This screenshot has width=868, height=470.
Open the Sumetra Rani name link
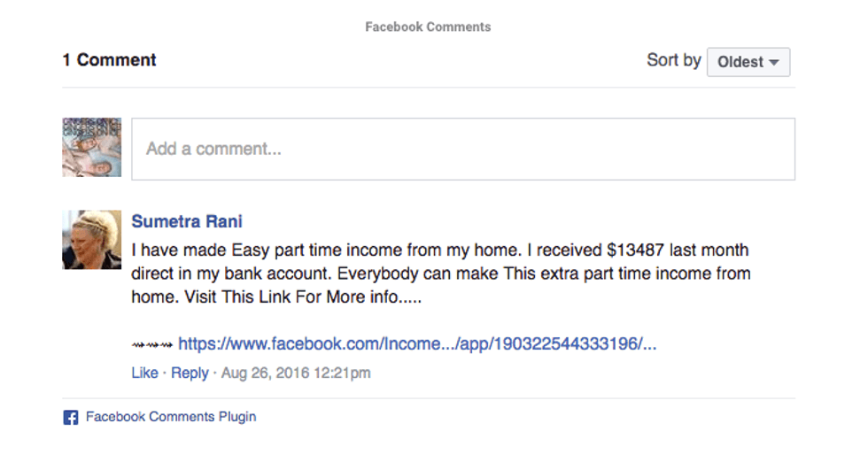(187, 221)
